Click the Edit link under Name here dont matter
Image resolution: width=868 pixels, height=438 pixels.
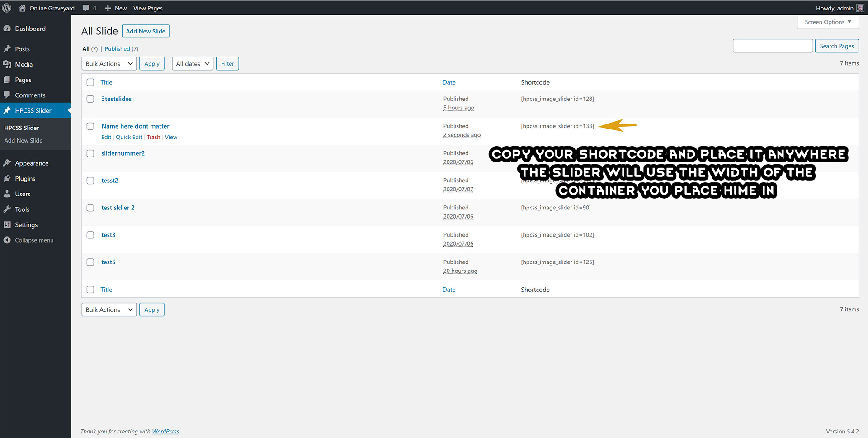tap(106, 137)
